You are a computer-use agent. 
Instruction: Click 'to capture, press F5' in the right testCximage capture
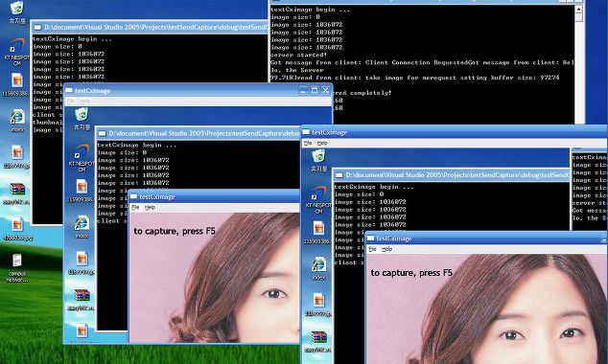pos(411,273)
